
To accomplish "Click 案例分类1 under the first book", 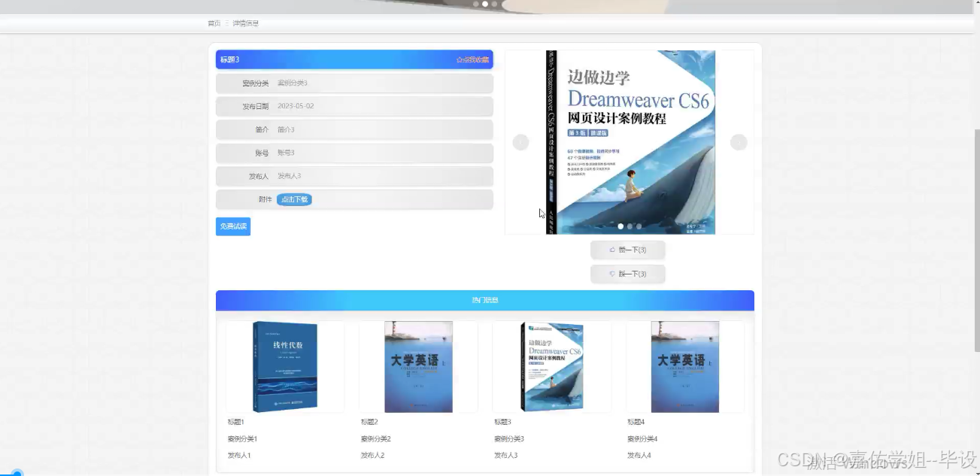I will pos(243,438).
